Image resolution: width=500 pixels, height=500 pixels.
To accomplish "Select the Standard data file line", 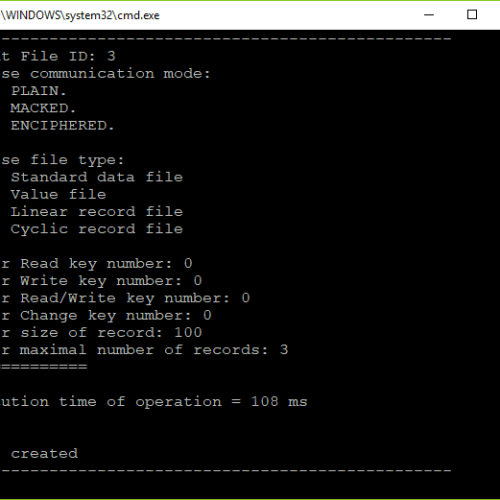I will point(97,177).
